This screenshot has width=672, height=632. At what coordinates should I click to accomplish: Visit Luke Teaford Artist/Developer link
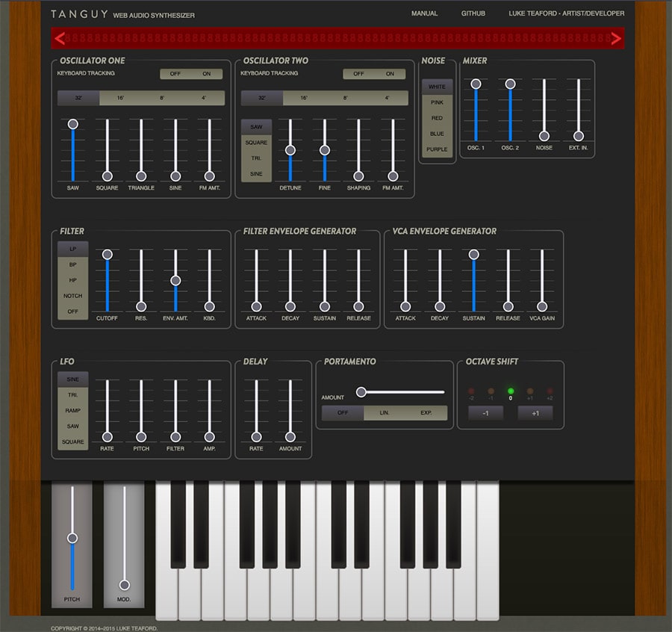coord(566,13)
